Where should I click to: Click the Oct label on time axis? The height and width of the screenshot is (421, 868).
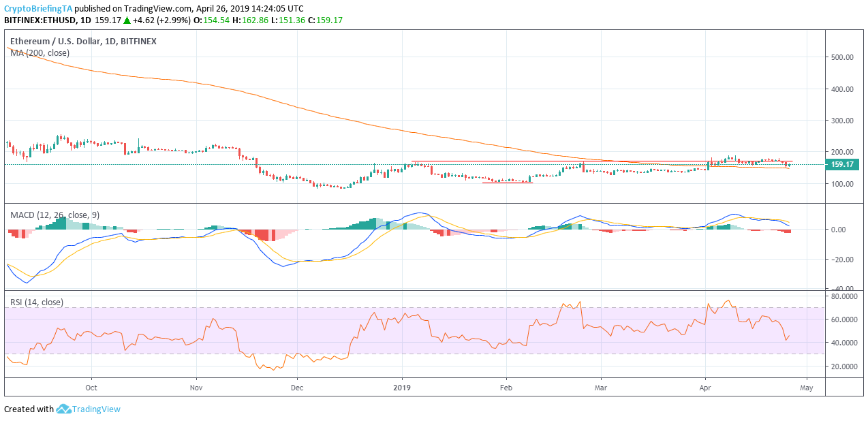[91, 387]
